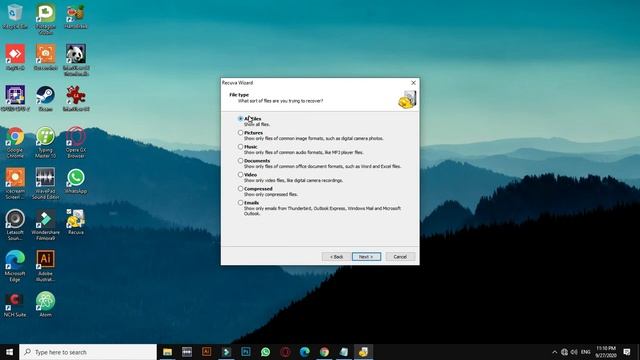This screenshot has width=640, height=360.
Task: Open the network status tray icon
Action: (x=564, y=352)
